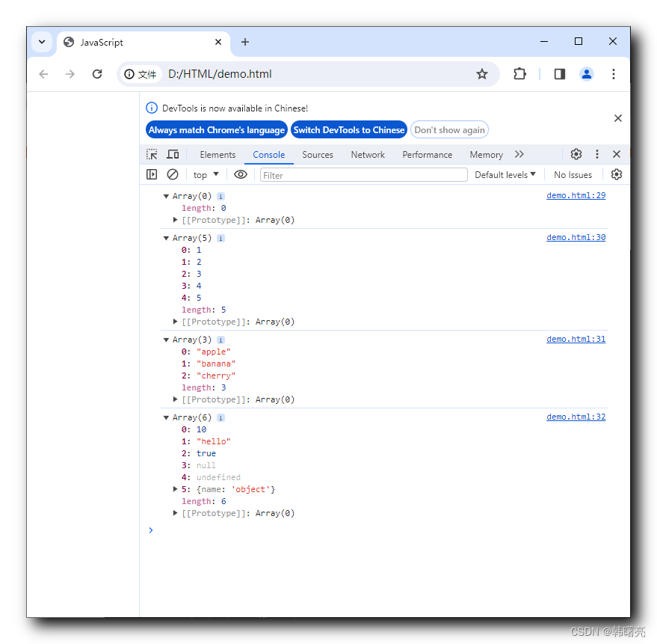
Task: Open console settings gear icon
Action: click(617, 174)
